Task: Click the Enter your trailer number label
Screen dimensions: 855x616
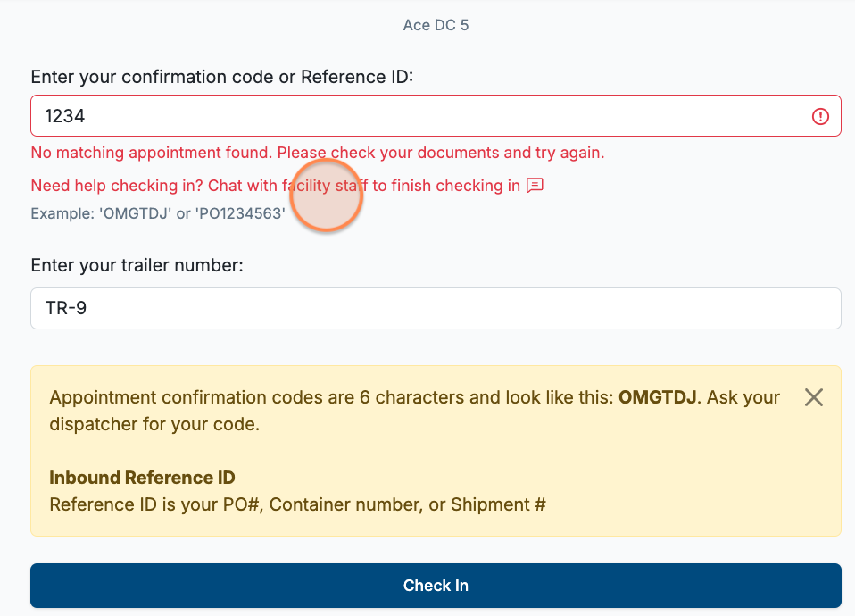Action: point(137,265)
